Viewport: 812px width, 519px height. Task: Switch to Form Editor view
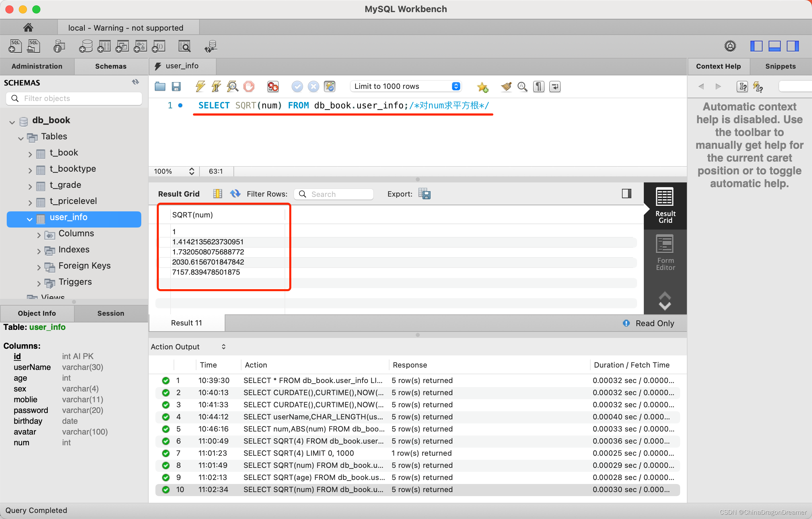click(665, 253)
